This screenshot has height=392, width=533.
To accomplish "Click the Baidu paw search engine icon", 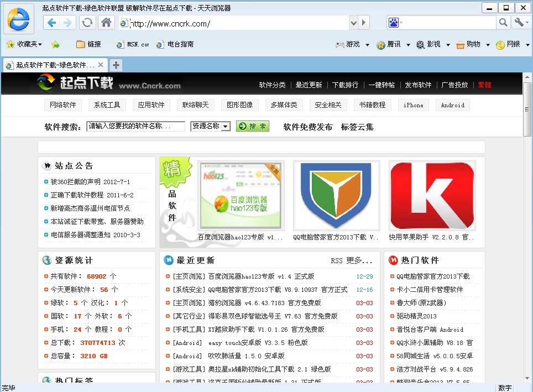I will (393, 23).
